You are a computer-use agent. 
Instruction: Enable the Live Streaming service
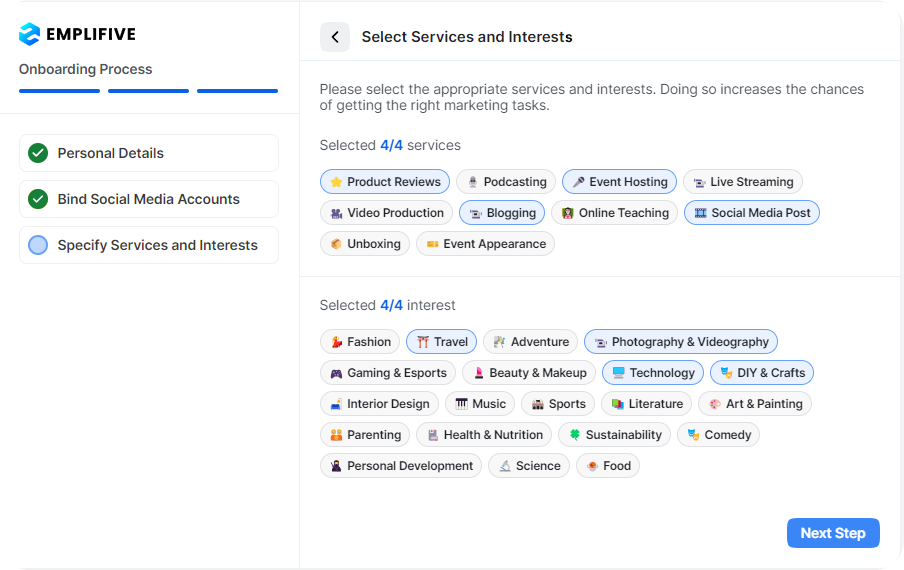click(x=742, y=182)
